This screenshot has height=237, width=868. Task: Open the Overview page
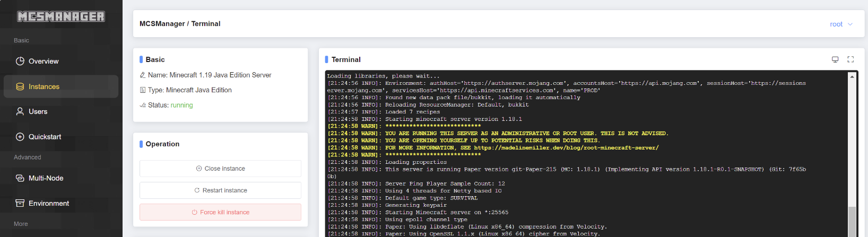click(x=61, y=61)
